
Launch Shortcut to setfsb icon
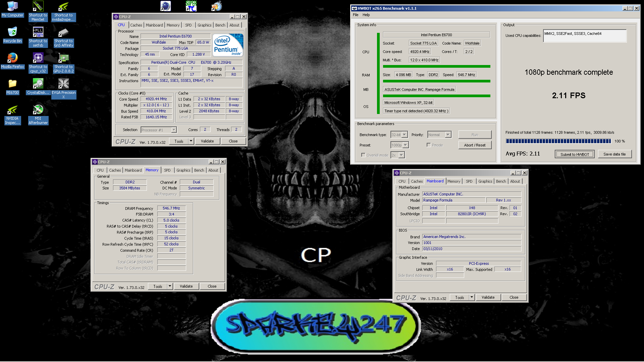[38, 37]
